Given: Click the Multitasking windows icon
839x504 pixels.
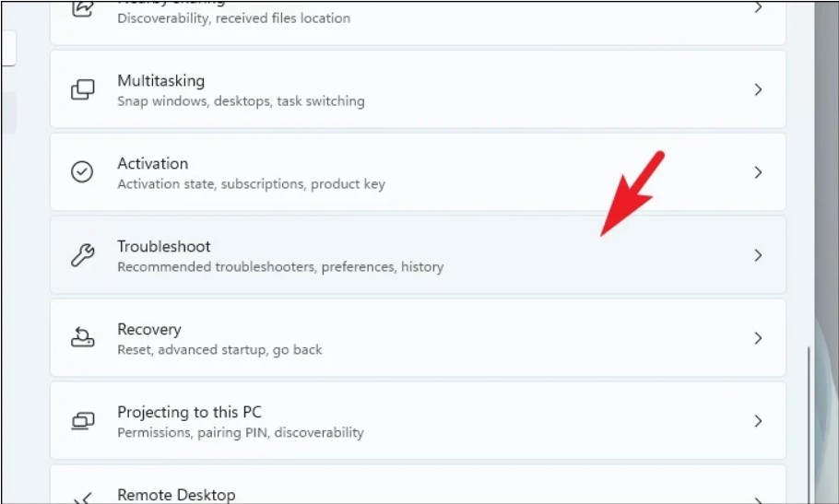Looking at the screenshot, I should click(83, 90).
